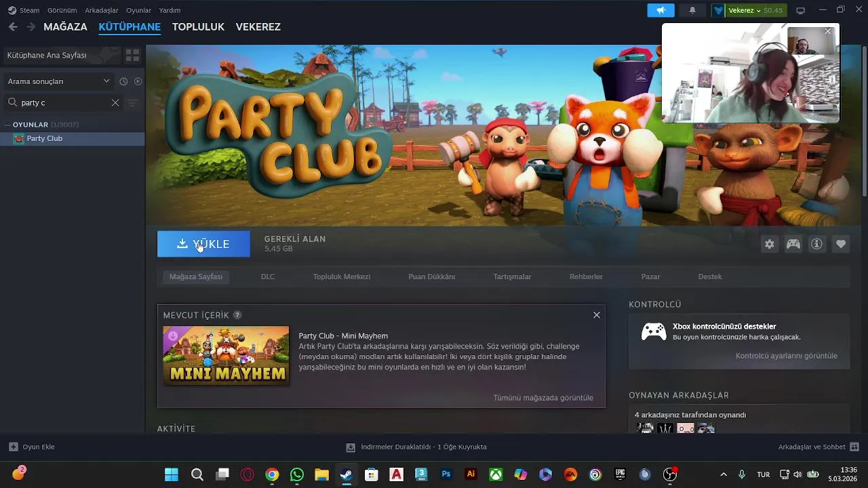Show hidden system tray icons
Image resolution: width=868 pixels, height=488 pixels.
pos(724,474)
